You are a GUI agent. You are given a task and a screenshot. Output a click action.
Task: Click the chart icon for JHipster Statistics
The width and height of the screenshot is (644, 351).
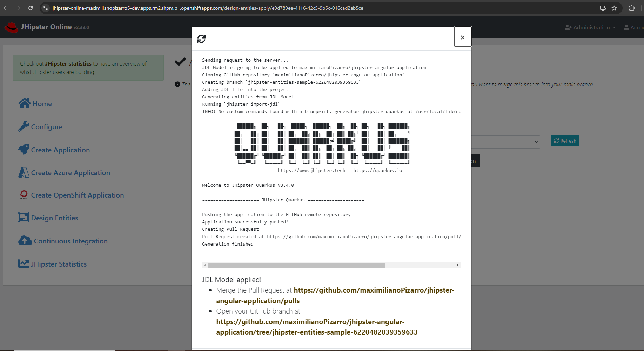tap(24, 263)
